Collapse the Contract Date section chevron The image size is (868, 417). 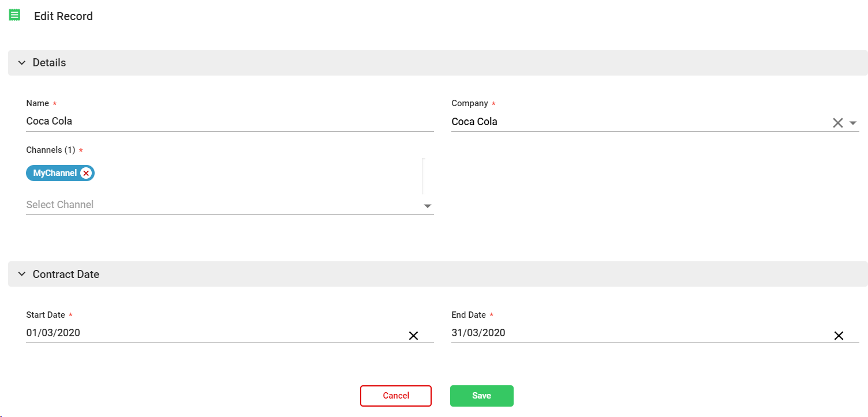pyautogui.click(x=22, y=275)
